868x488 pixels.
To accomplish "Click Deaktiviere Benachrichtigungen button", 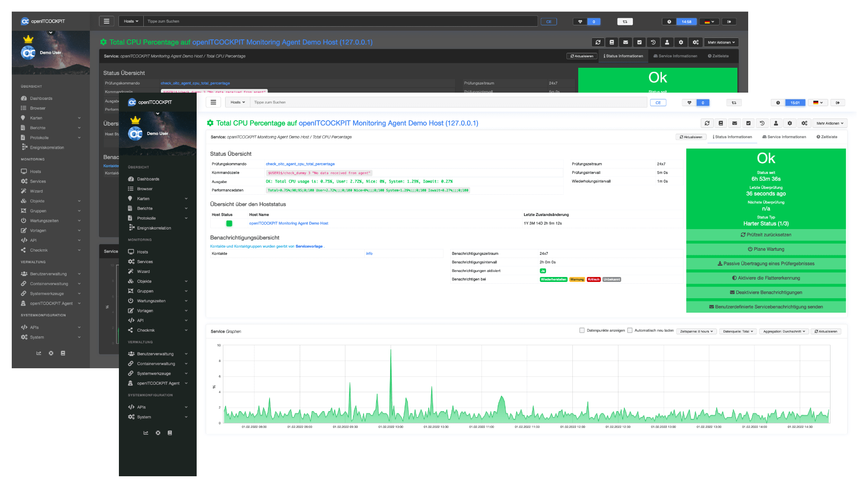I will (766, 292).
